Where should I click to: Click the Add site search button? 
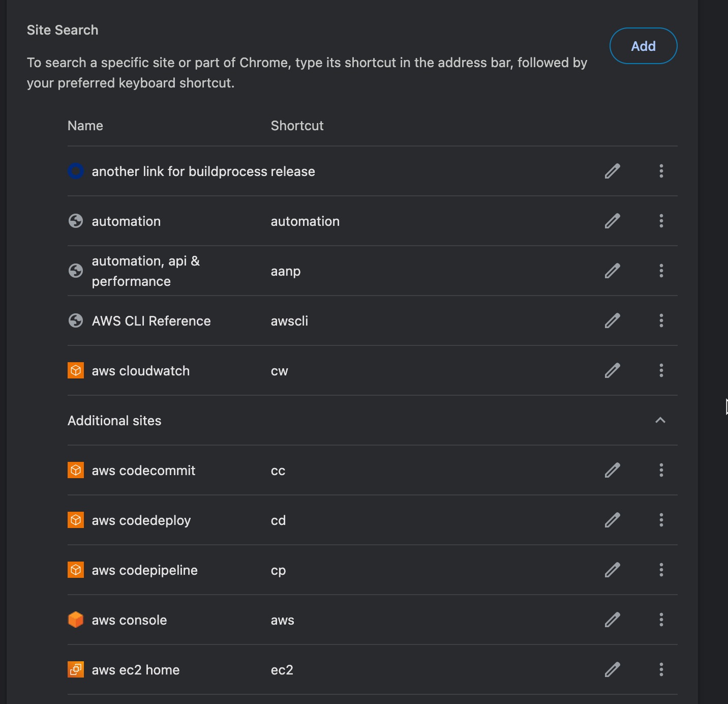(643, 46)
